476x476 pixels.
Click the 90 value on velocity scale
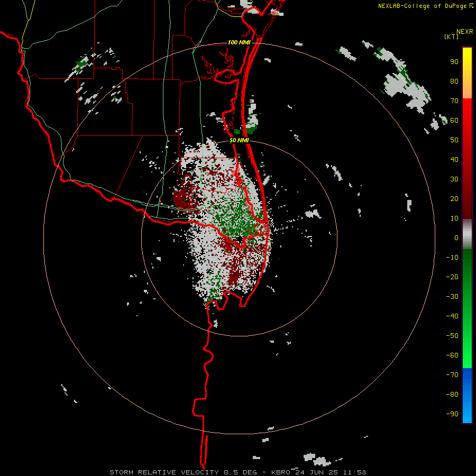coord(454,62)
